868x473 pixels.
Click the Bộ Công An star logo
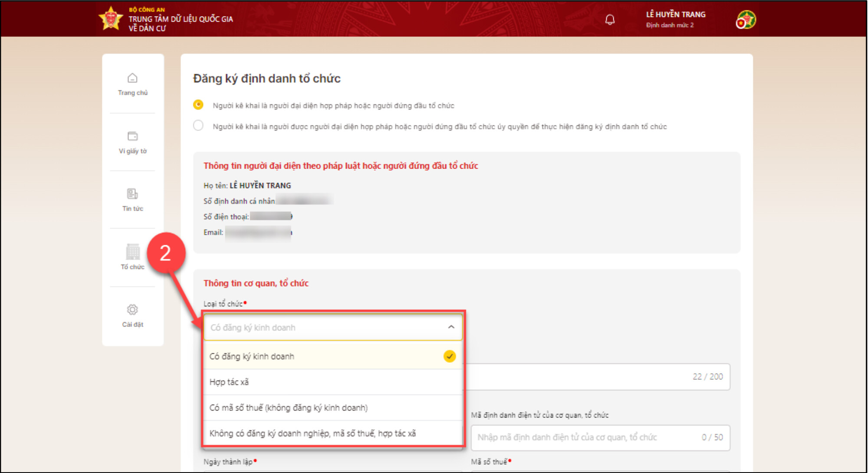(111, 19)
